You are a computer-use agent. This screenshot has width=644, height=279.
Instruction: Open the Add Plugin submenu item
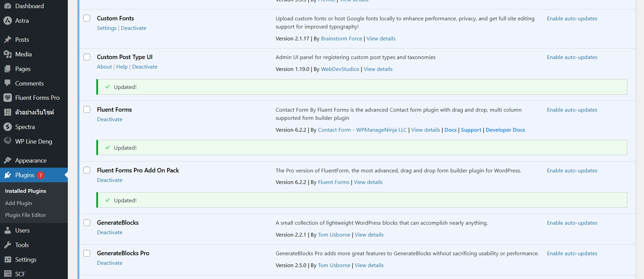click(x=18, y=203)
